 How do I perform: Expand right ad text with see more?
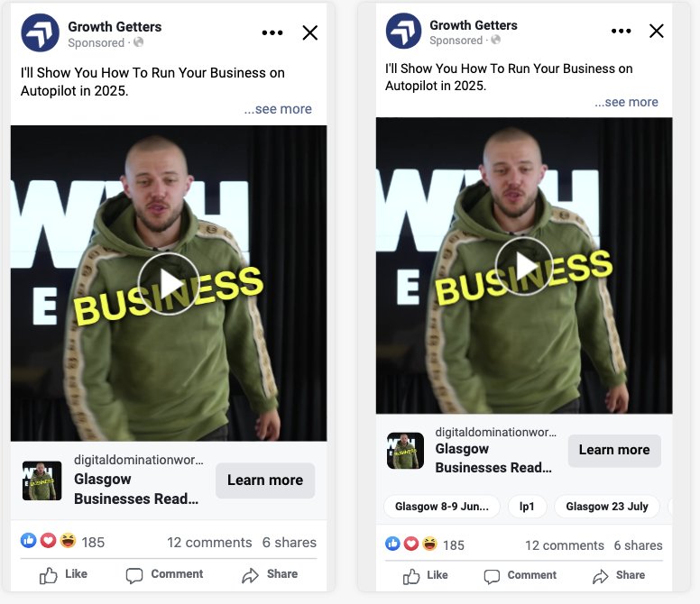pos(626,102)
